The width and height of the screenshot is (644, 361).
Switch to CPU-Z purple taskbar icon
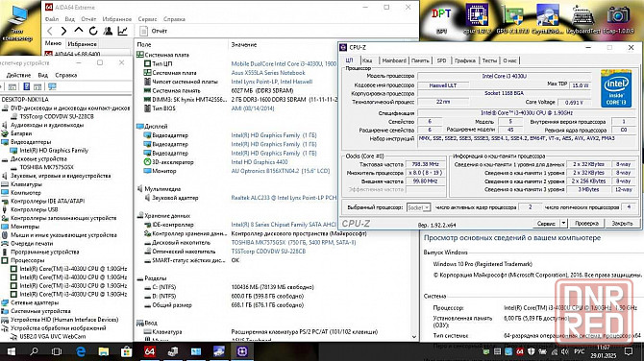pyautogui.click(x=242, y=351)
